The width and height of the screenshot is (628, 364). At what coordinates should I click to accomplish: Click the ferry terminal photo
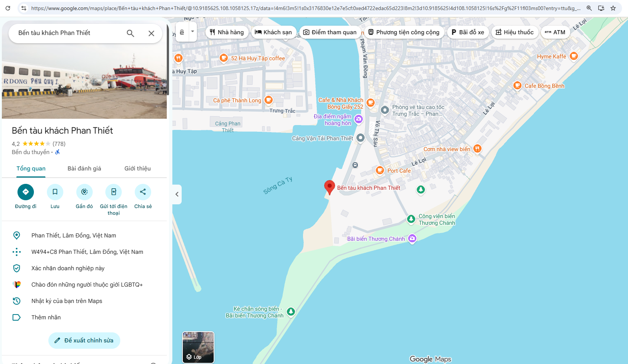click(x=84, y=81)
